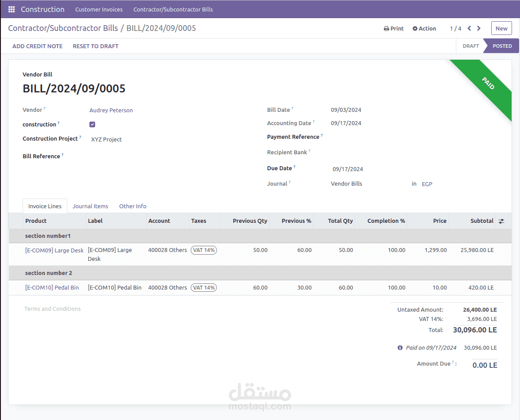Switch to Invoice Lines tab
520x420 pixels.
[x=45, y=206]
